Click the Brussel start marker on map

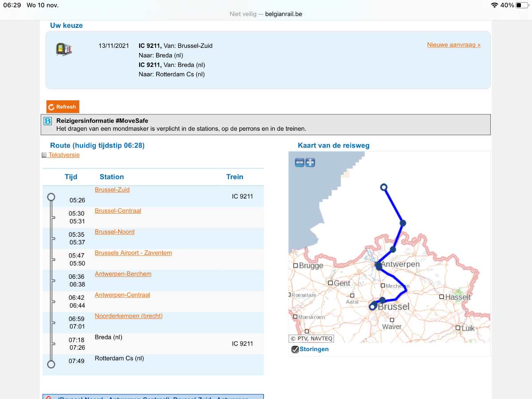point(372,306)
